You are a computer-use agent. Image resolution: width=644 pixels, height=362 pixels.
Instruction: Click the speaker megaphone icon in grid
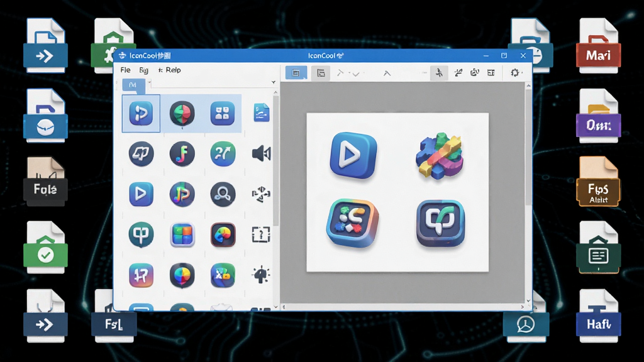261,154
